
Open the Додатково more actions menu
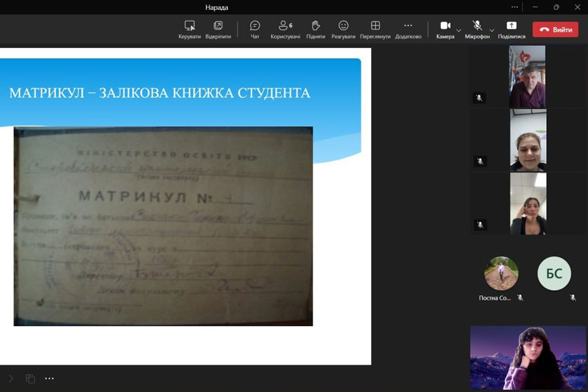click(408, 29)
